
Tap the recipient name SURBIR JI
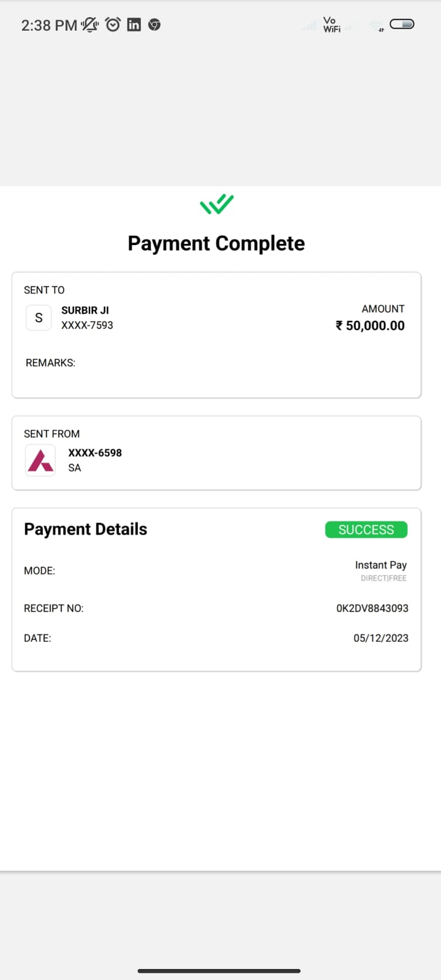click(x=85, y=310)
